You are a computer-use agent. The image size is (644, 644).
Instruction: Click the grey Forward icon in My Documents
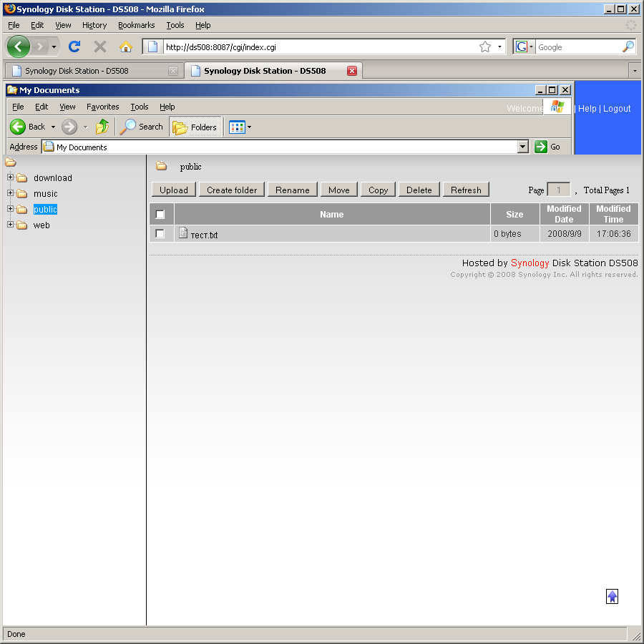[69, 127]
